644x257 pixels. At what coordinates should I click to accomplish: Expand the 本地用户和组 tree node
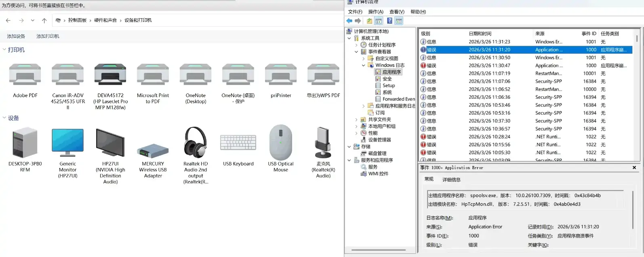point(356,127)
